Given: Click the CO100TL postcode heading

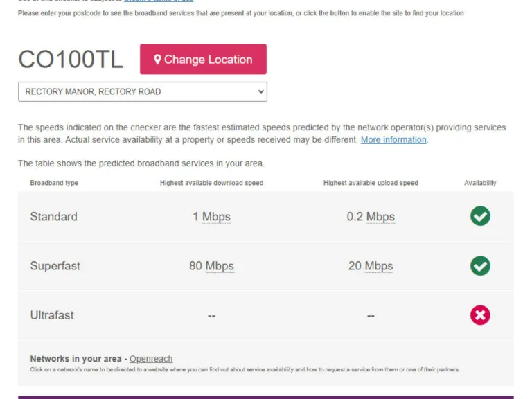Looking at the screenshot, I should coord(71,60).
